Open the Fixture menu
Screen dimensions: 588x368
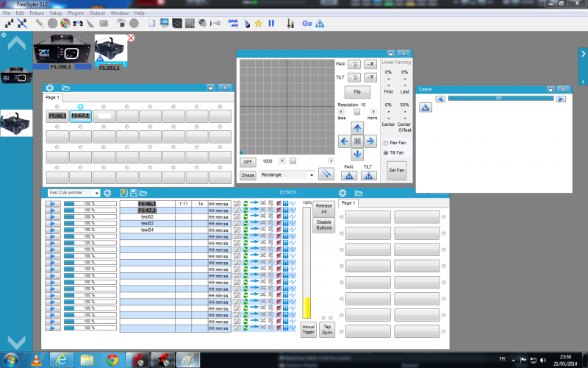[37, 13]
